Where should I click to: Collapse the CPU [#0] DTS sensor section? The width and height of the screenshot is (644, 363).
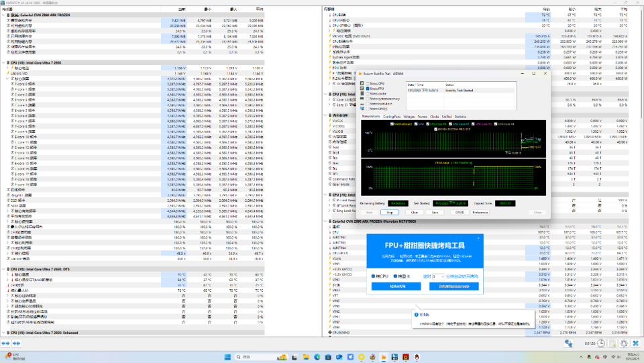[x=3, y=269]
